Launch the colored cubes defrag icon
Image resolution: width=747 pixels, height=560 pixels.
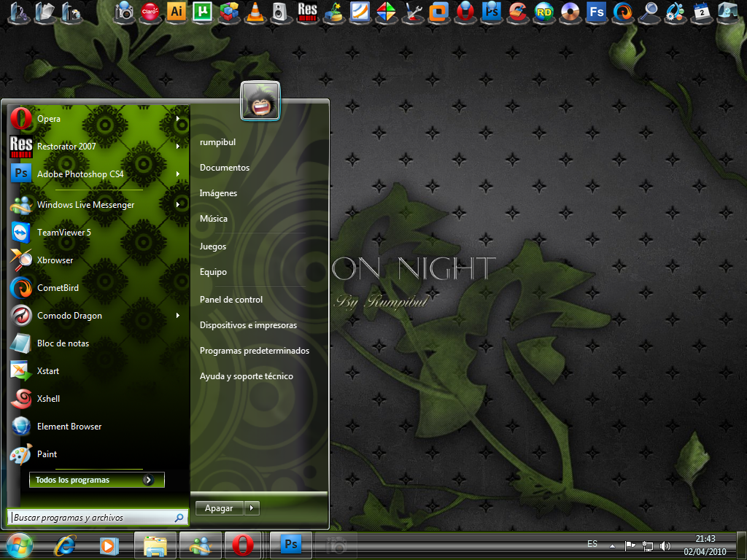[228, 12]
